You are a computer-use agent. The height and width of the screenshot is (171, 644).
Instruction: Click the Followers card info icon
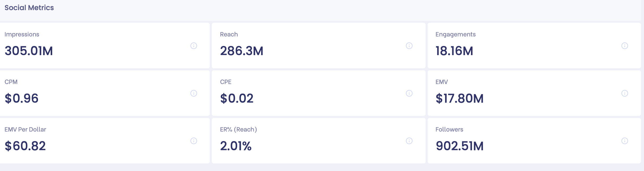[x=625, y=141]
